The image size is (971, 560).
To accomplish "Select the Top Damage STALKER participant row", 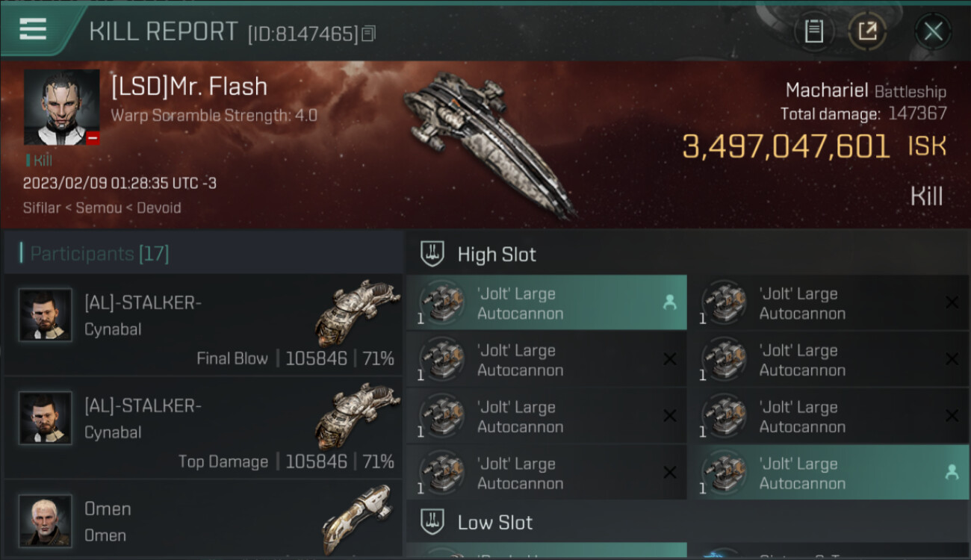I will (x=203, y=428).
